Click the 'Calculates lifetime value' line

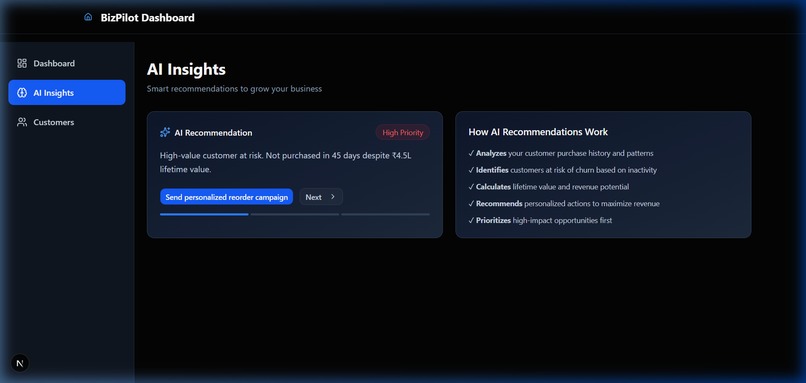pos(548,187)
